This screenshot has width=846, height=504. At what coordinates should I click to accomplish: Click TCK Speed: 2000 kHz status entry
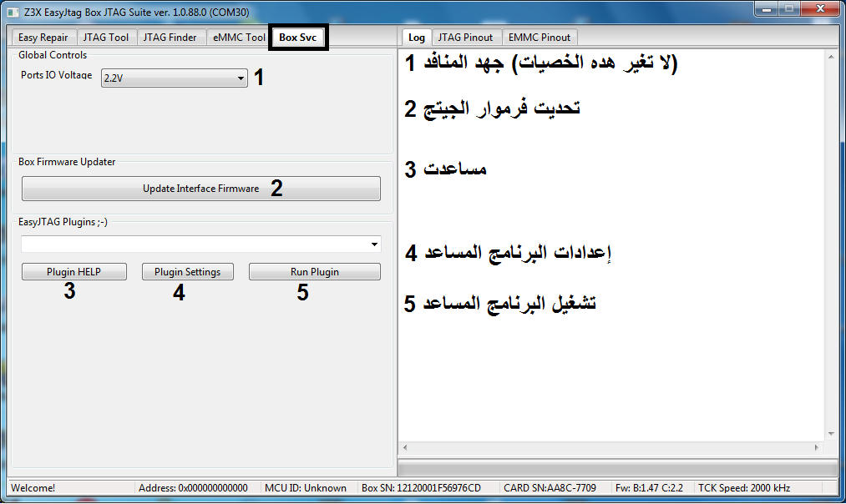(x=744, y=488)
